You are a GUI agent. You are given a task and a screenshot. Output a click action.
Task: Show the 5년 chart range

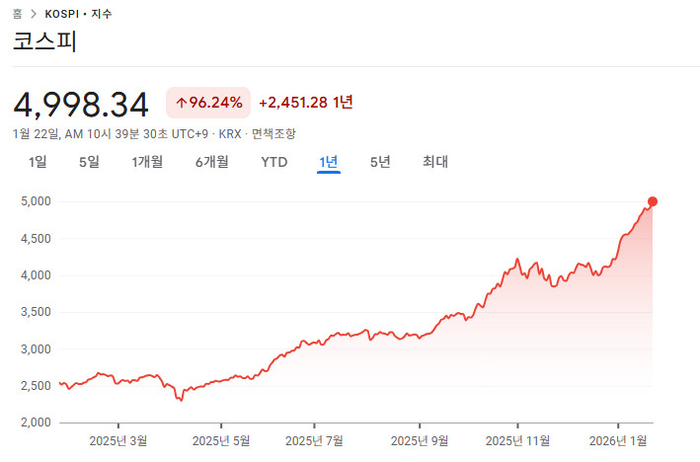pos(380,162)
